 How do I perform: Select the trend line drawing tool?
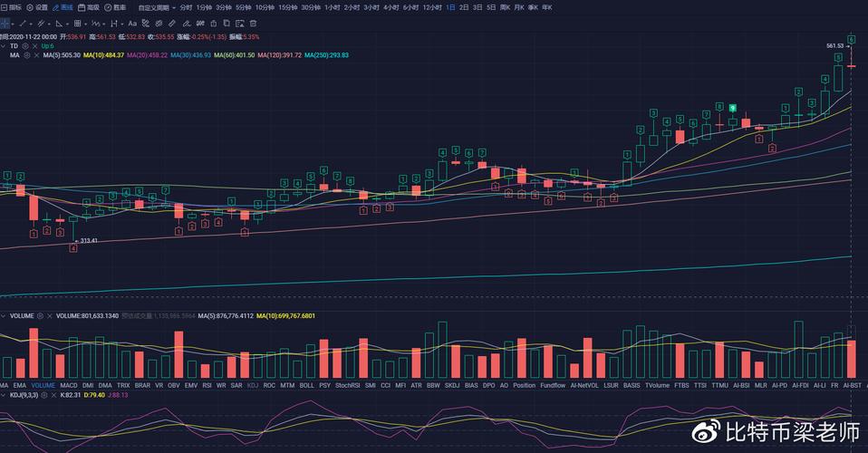[x=22, y=24]
